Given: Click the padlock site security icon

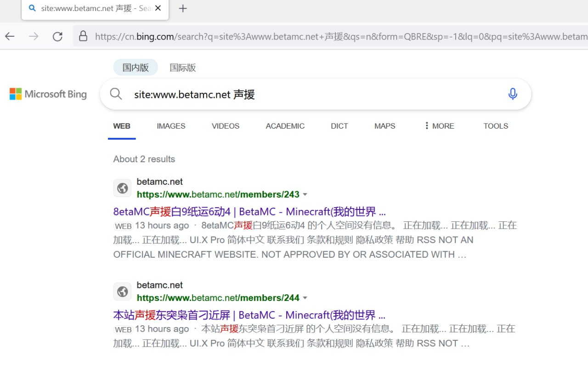Looking at the screenshot, I should pos(83,37).
